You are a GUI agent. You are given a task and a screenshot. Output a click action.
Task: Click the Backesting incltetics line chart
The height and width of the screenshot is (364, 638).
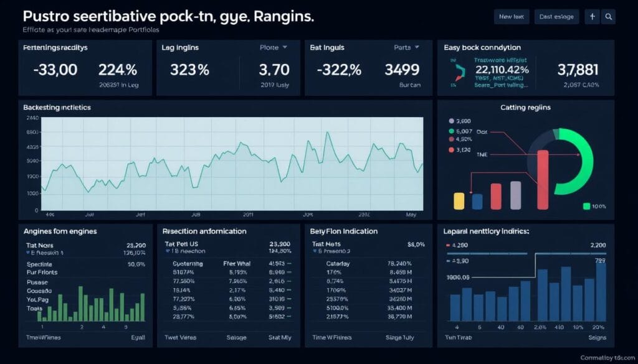[x=231, y=164]
